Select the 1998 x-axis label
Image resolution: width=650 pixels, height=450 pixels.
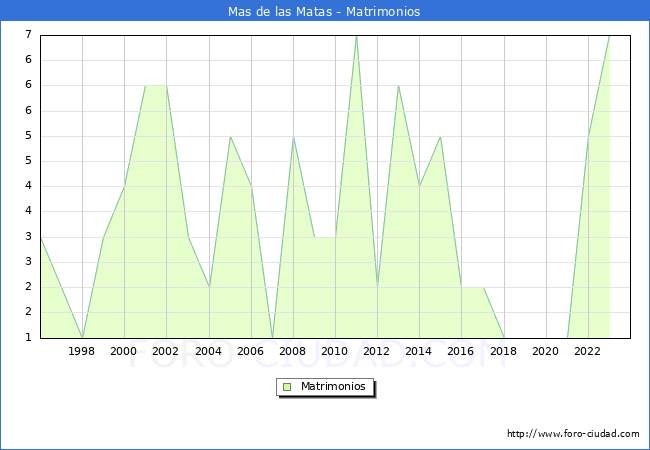81,351
